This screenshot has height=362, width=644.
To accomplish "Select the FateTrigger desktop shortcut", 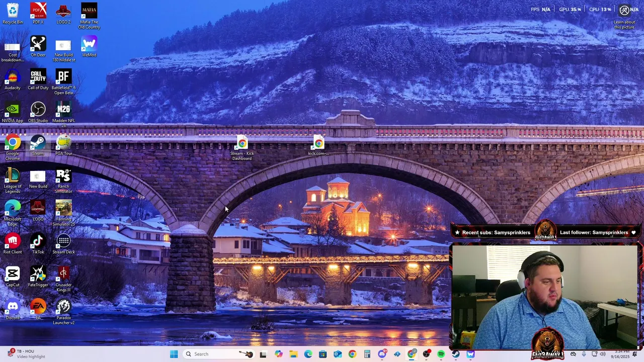I will pos(38,277).
